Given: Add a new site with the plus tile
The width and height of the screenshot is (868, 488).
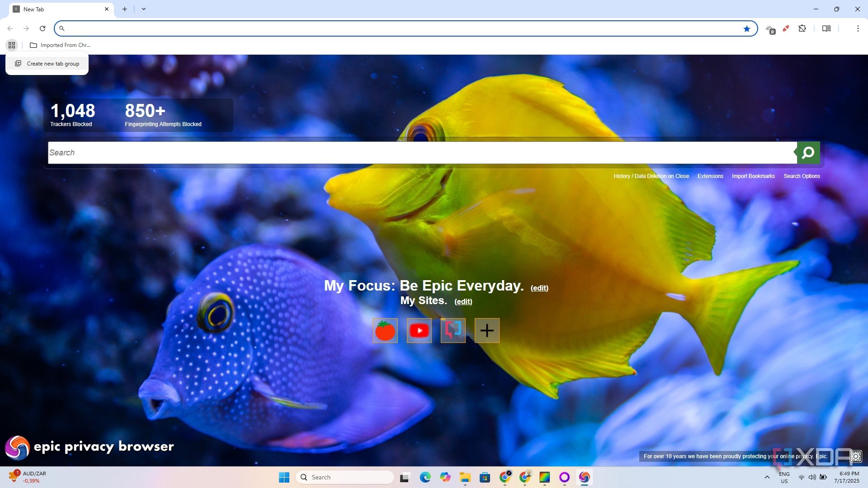Looking at the screenshot, I should click(487, 330).
